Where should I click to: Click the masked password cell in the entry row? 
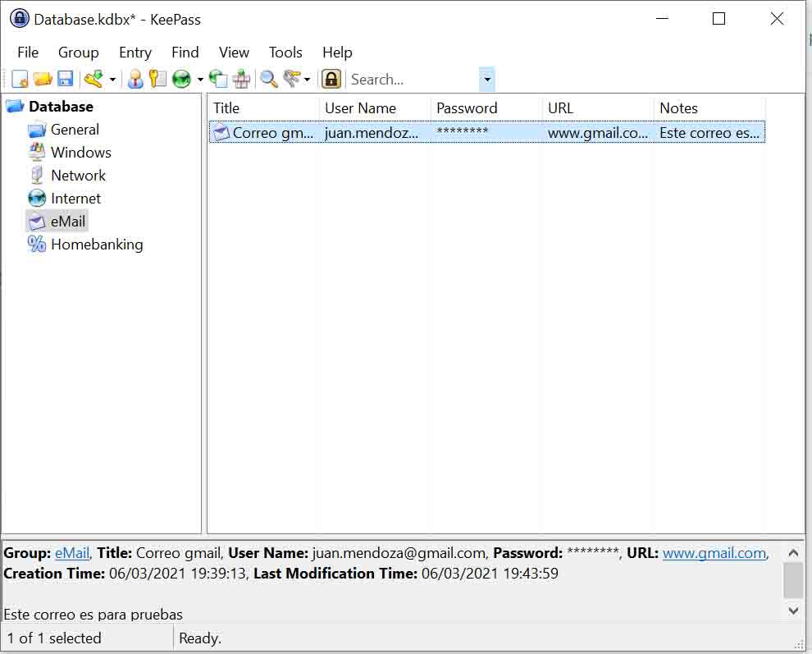tap(463, 131)
